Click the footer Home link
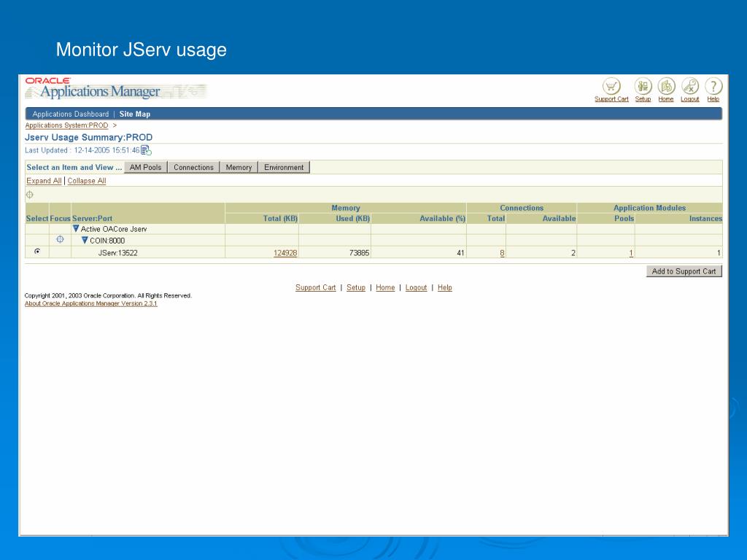Image resolution: width=747 pixels, height=560 pixels. pos(385,287)
